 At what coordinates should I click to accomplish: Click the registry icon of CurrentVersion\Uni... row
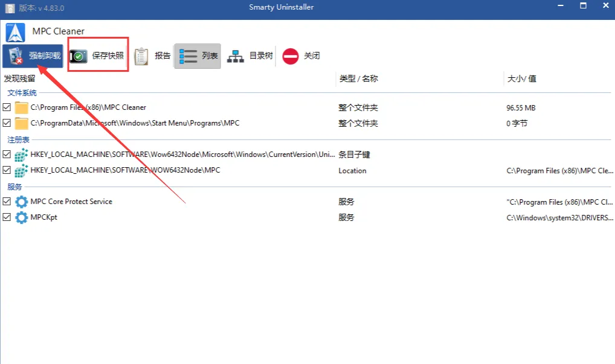pyautogui.click(x=21, y=155)
